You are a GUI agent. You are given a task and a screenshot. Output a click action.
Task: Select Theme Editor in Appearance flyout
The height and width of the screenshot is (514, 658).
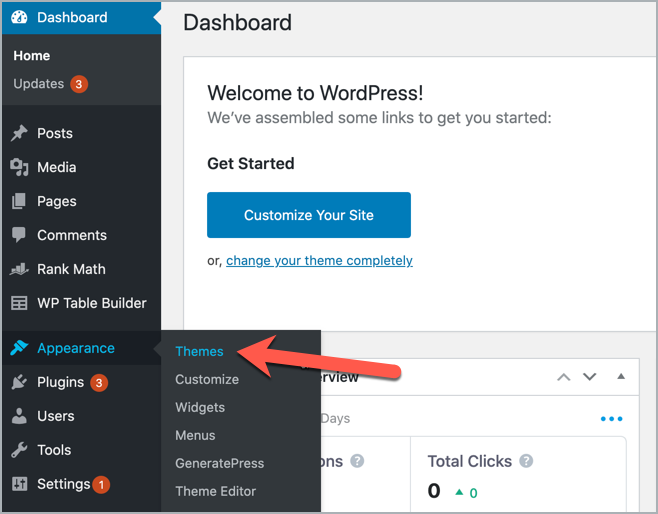tap(215, 491)
